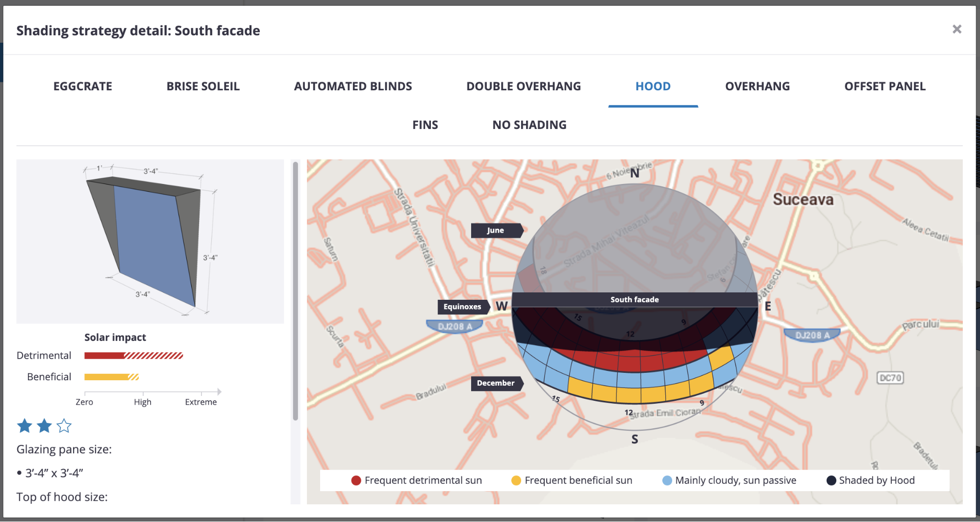Click the empty third rating star
980x522 pixels.
pyautogui.click(x=64, y=426)
